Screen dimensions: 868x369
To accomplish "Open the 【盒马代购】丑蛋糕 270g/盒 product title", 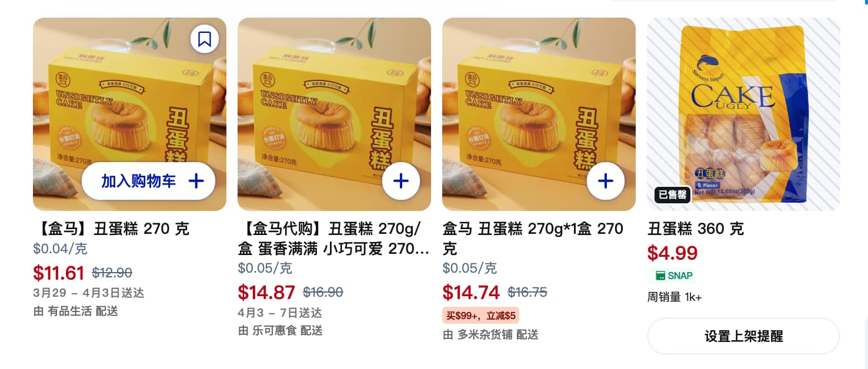I will (333, 239).
